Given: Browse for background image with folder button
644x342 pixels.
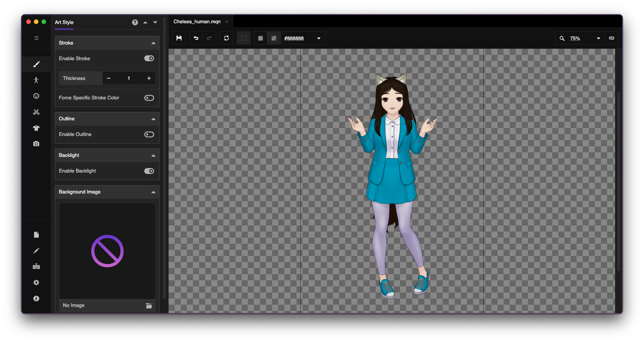Looking at the screenshot, I should tap(149, 306).
